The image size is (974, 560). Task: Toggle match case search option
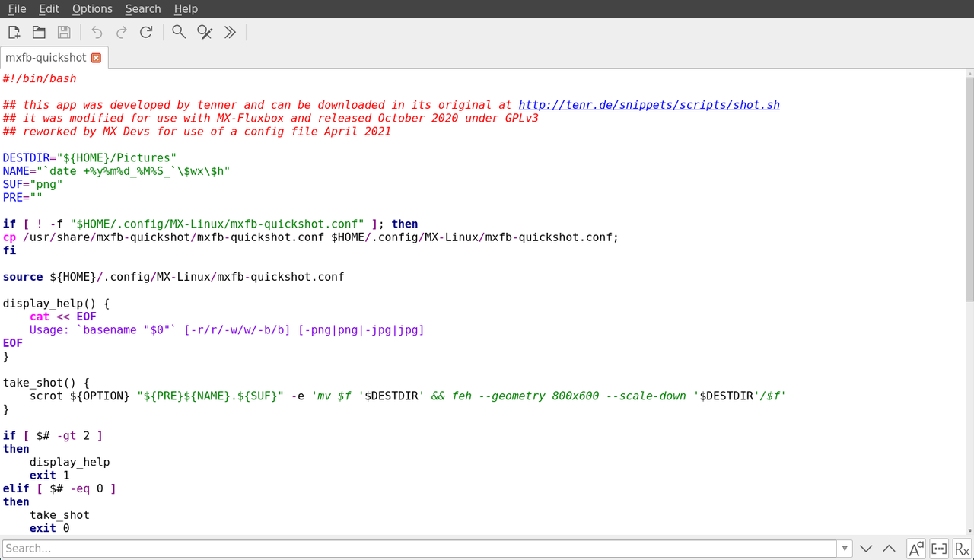(916, 548)
